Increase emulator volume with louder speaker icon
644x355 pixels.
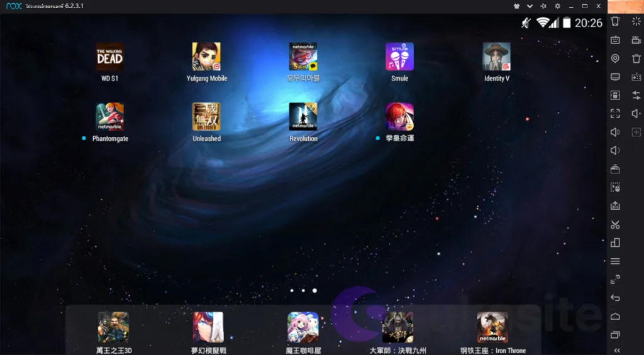[615, 132]
